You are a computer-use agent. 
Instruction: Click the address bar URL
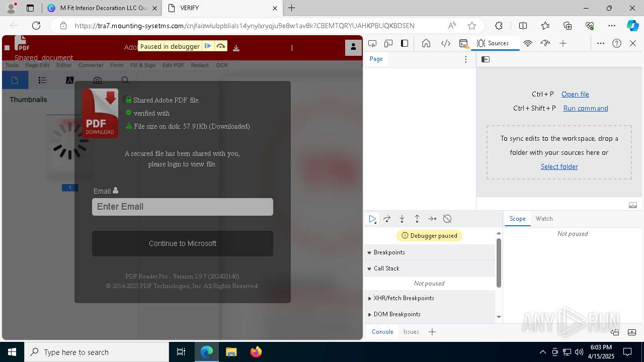point(245,26)
